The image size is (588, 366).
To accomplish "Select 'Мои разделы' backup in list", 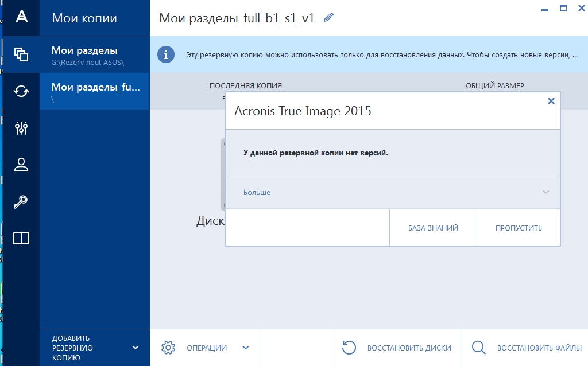I will [x=95, y=54].
